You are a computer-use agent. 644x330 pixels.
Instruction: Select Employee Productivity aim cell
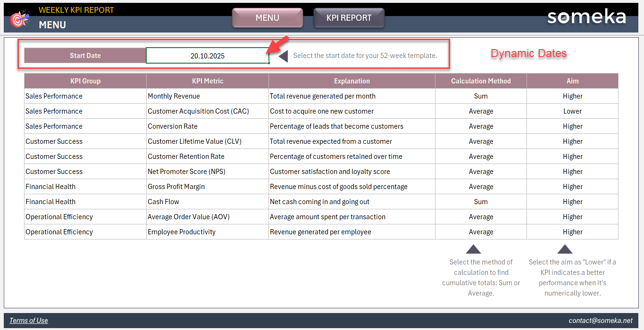(572, 232)
